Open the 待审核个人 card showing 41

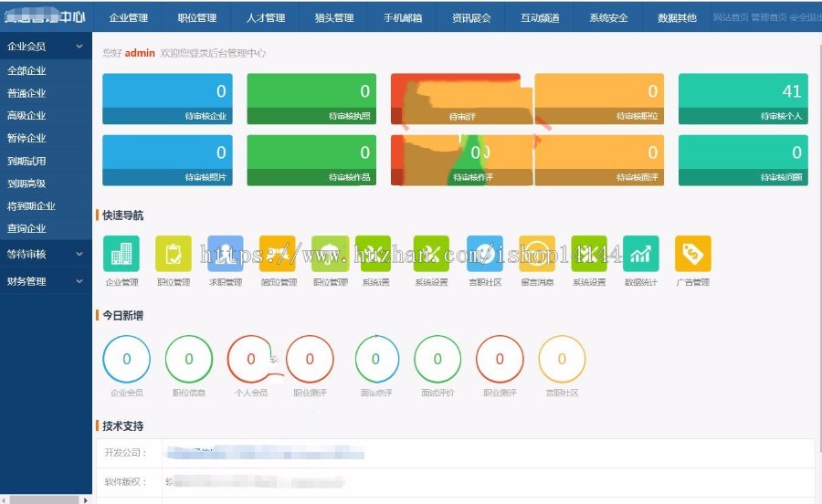[x=743, y=99]
